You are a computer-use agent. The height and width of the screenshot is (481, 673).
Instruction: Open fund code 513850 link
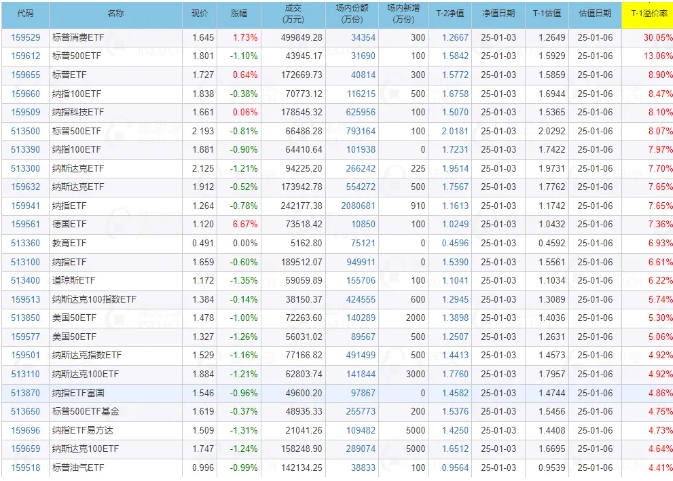[25, 318]
